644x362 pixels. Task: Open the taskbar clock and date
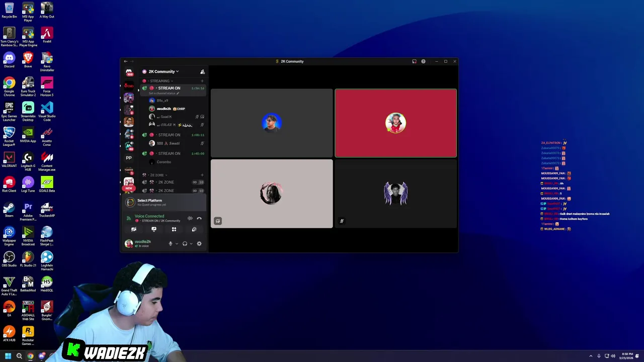627,356
